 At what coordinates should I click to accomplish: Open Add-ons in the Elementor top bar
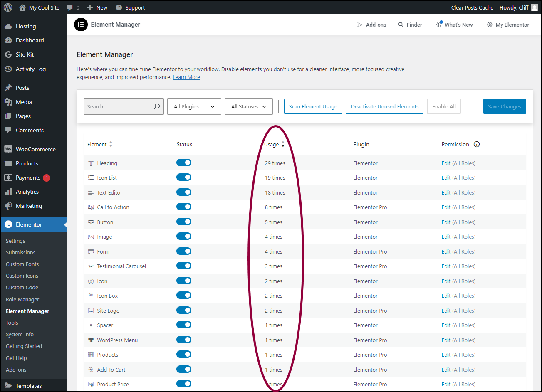tap(371, 25)
